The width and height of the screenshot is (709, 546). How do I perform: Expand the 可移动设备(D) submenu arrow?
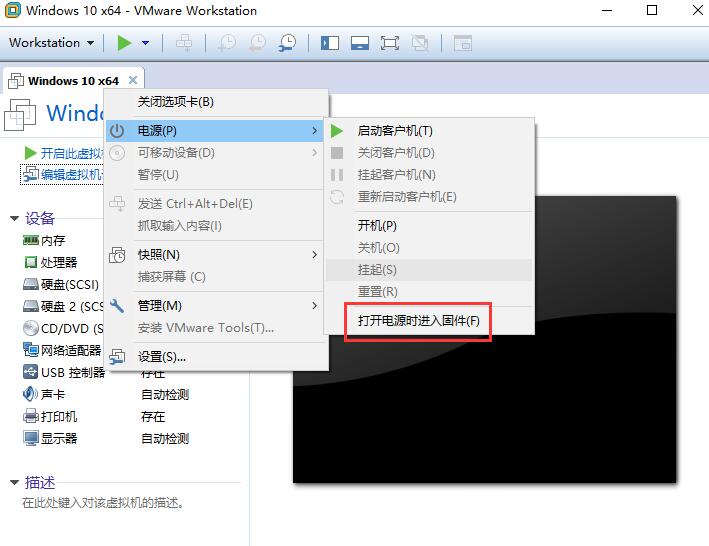(315, 153)
